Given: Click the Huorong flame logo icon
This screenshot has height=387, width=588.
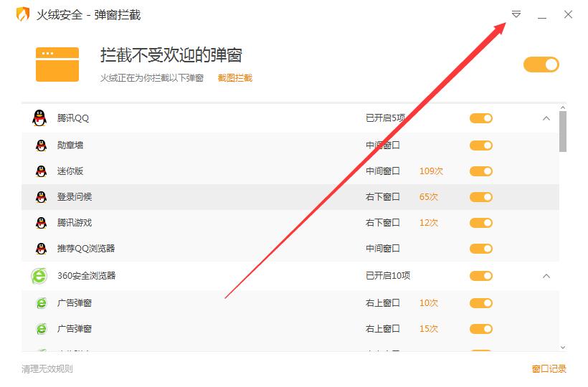Looking at the screenshot, I should [x=24, y=14].
